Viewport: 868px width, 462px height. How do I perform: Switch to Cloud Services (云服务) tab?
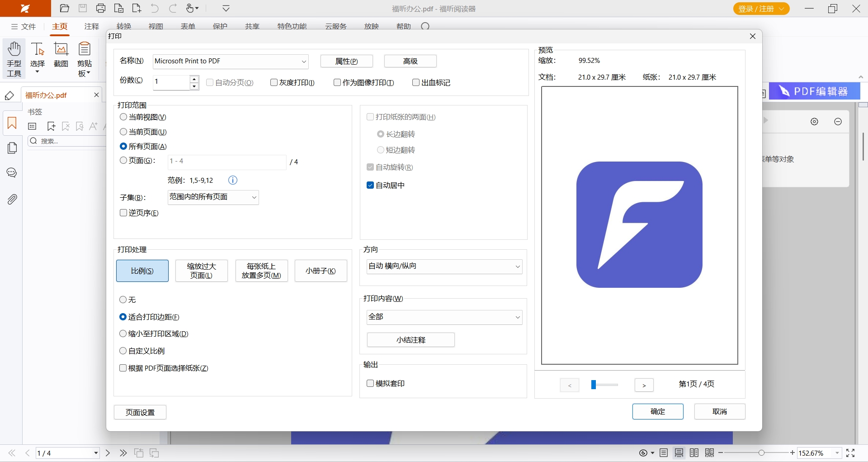coord(336,27)
